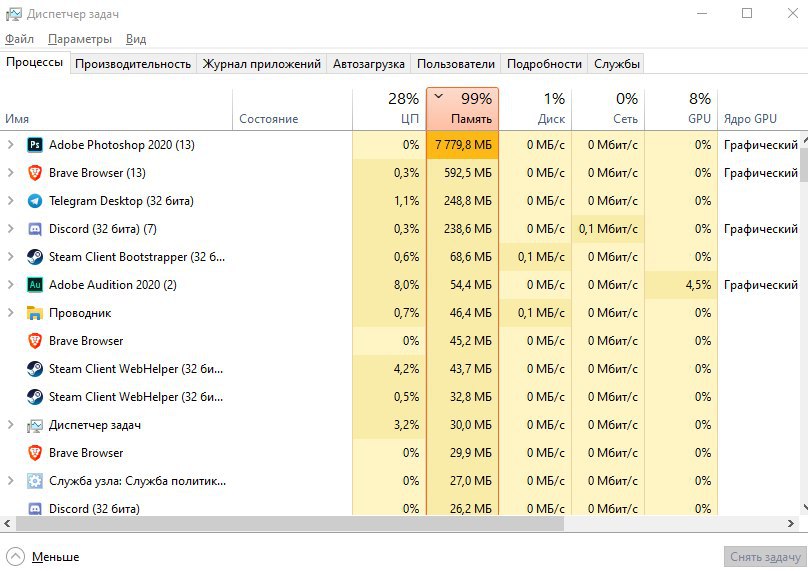
Task: Expand the Telegram Desktop process
Action: pyautogui.click(x=10, y=201)
